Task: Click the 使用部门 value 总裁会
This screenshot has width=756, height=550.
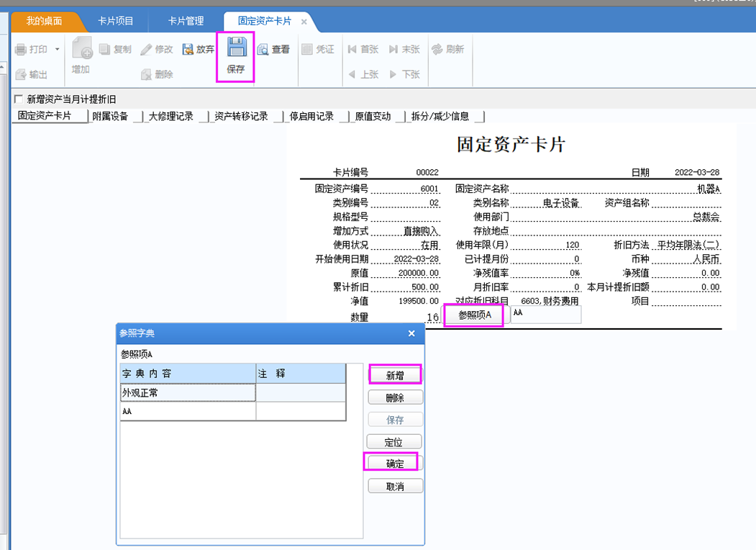Action: tap(706, 217)
